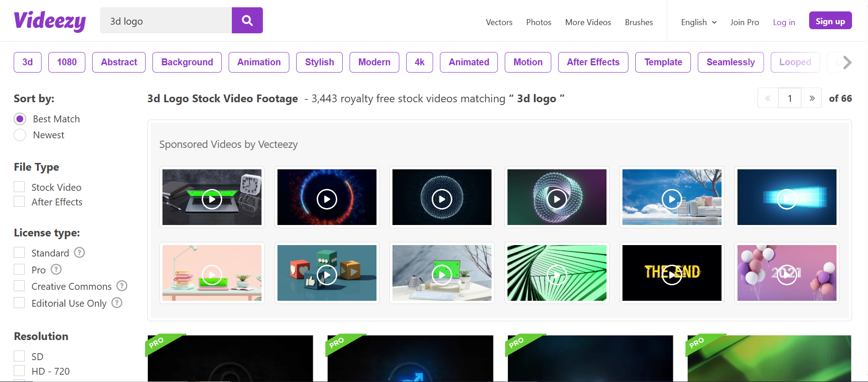Select the Stylish tag
The width and height of the screenshot is (868, 382).
tap(319, 62)
